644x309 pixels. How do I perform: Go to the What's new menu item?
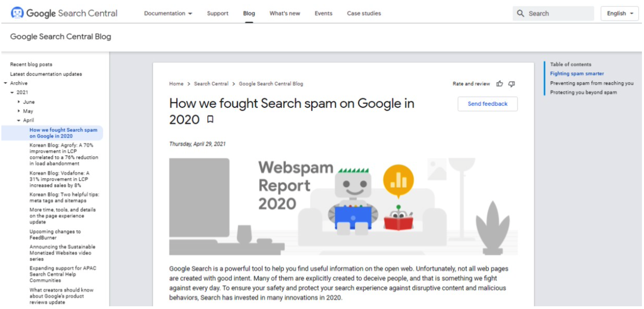pos(285,13)
